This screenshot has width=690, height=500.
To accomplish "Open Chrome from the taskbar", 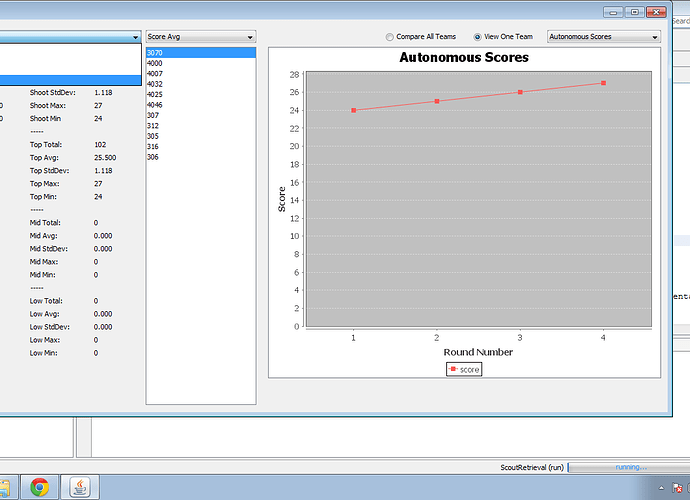I will tap(40, 487).
